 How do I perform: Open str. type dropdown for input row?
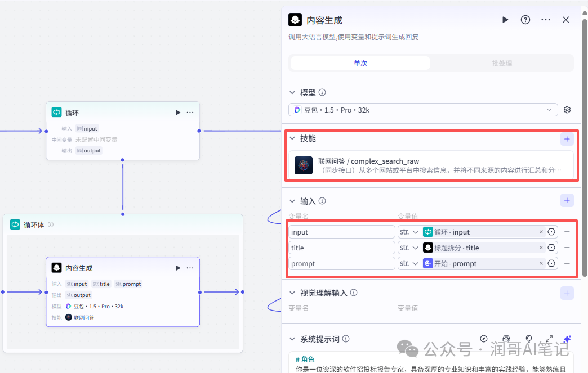point(409,232)
